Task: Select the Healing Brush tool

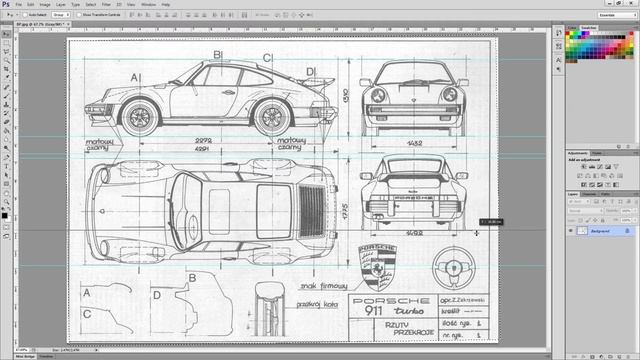Action: point(6,87)
